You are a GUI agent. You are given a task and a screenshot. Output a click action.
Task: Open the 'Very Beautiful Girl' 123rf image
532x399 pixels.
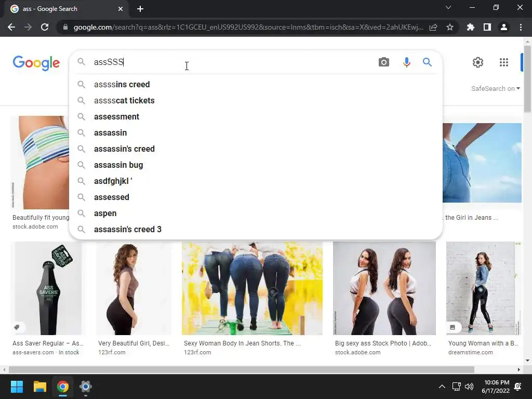click(134, 288)
